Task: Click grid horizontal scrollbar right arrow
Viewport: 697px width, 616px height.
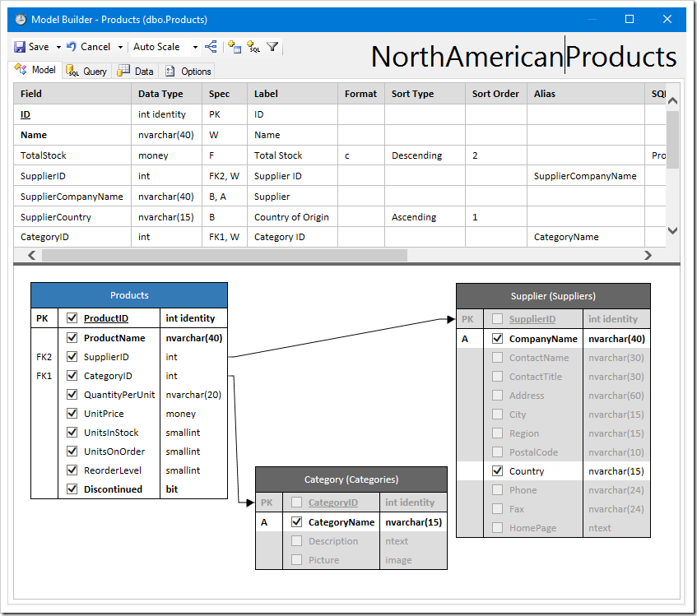Action: [x=648, y=256]
